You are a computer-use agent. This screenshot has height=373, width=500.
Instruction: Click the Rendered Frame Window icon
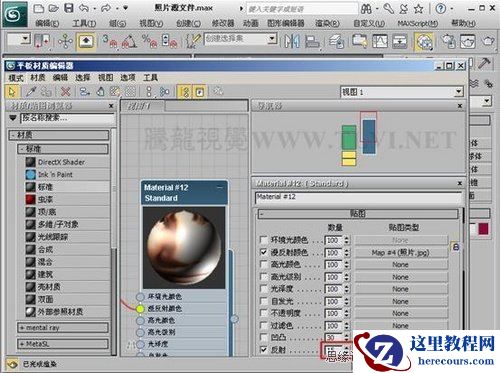(x=468, y=41)
